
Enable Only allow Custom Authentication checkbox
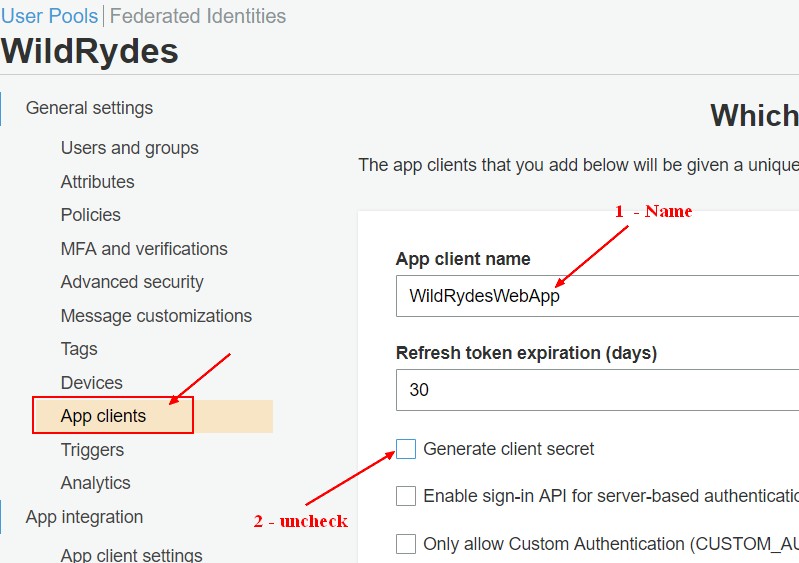(x=406, y=544)
